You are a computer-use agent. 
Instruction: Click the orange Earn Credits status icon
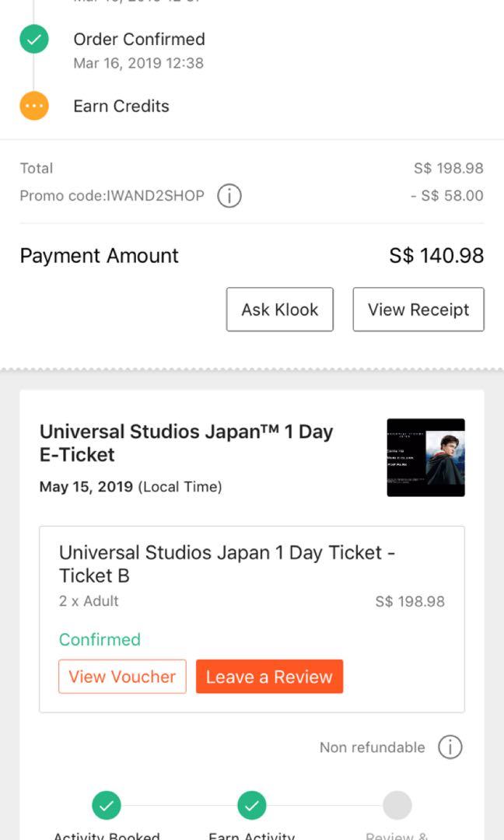34,106
